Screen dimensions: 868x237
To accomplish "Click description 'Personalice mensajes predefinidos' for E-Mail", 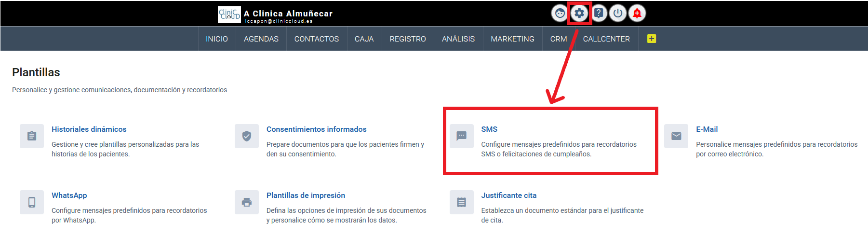I will click(777, 149).
